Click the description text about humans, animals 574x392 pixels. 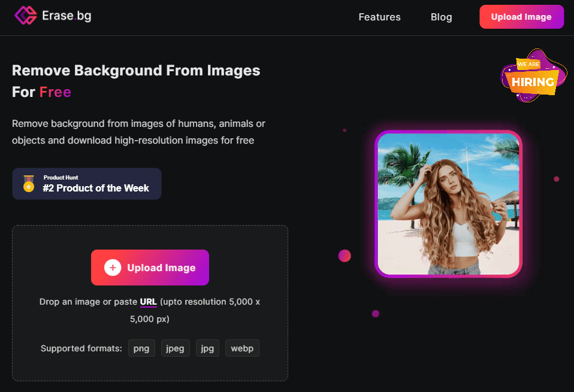pos(138,132)
